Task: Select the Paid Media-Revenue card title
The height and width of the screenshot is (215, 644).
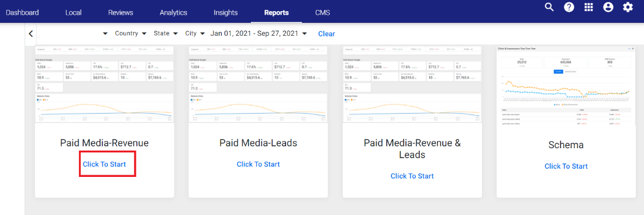Action: pyautogui.click(x=104, y=142)
